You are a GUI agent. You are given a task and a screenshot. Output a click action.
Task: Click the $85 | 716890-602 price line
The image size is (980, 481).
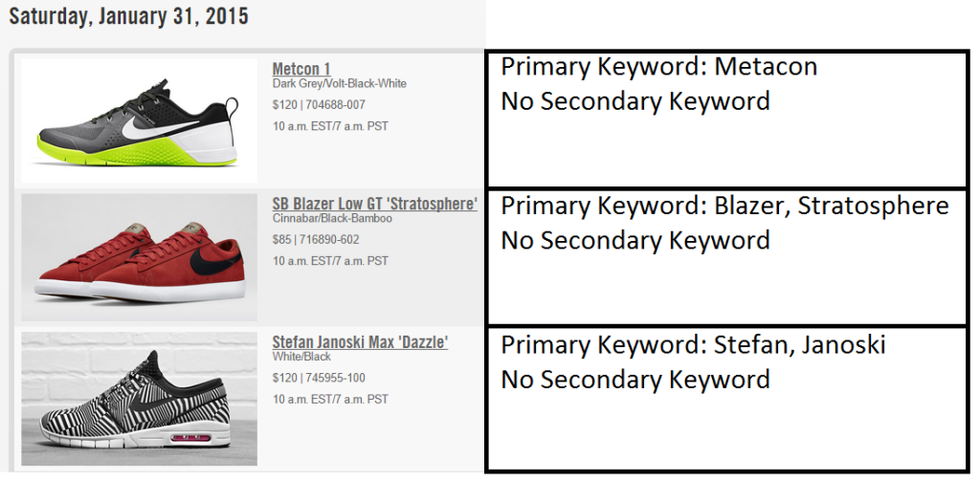coord(316,240)
